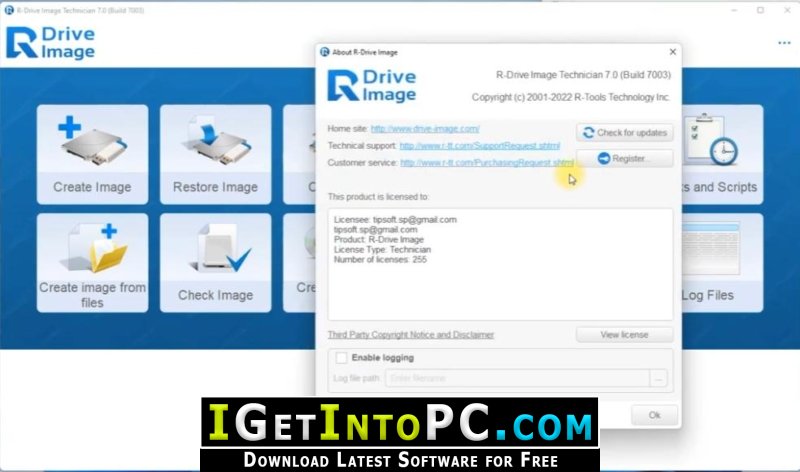Follow the Technical support SupportRequest link
Viewport: 800px width, 472px height.
click(480, 145)
